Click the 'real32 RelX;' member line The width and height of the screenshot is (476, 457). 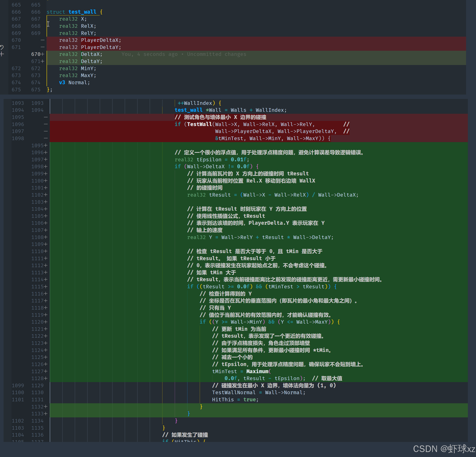coord(78,26)
